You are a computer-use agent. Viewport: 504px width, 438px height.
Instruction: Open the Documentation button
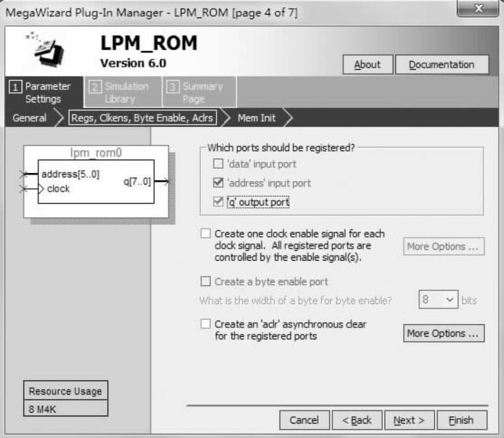click(x=442, y=65)
